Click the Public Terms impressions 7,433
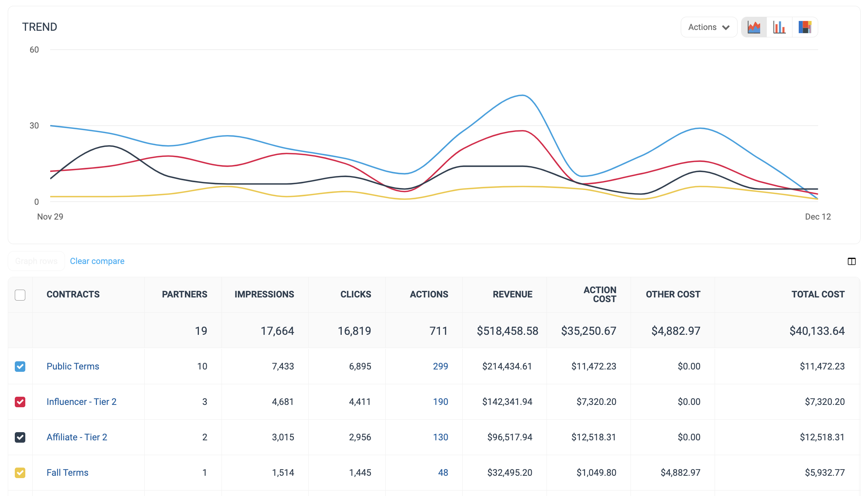This screenshot has width=868, height=496. click(x=283, y=366)
